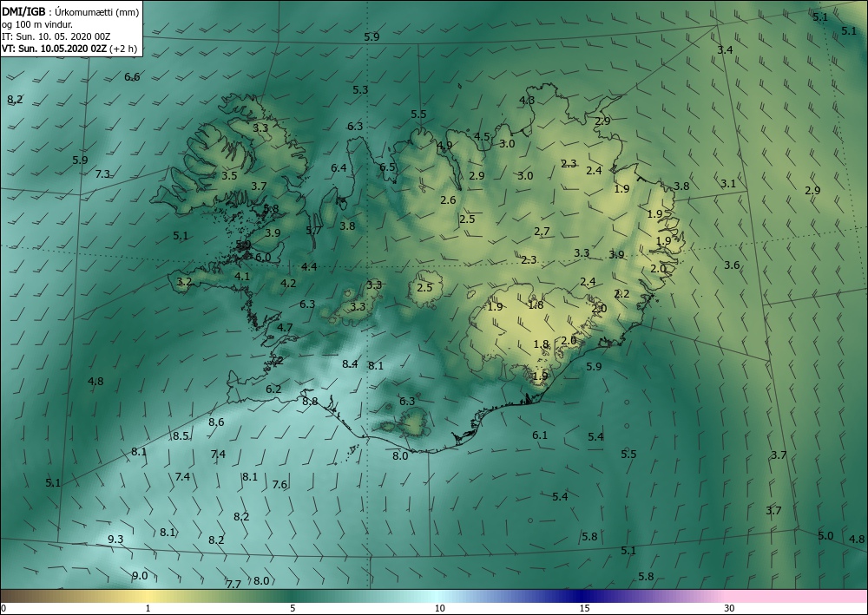The width and height of the screenshot is (868, 615).
Task: Click the '(+2 h)' forecast offset label
Action: point(123,49)
